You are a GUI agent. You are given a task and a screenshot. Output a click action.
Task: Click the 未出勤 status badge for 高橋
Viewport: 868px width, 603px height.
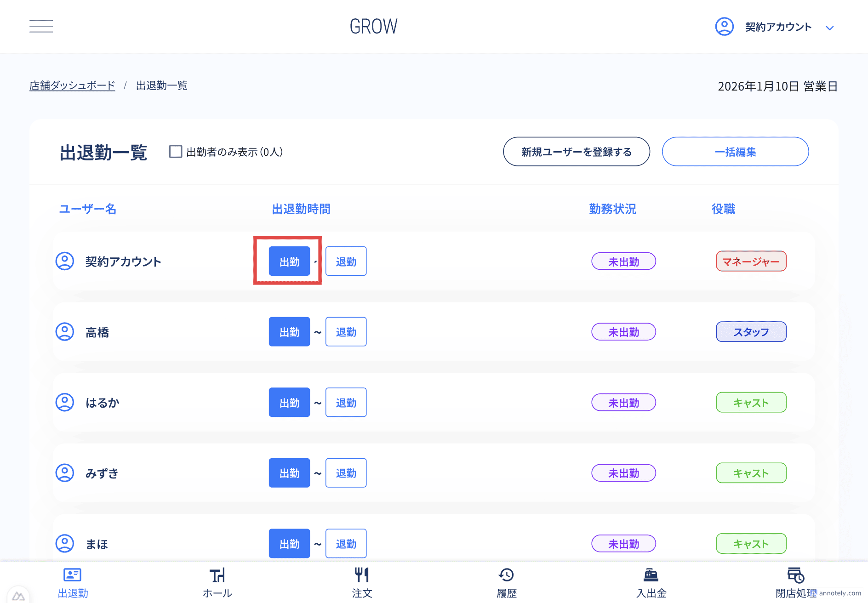click(623, 331)
